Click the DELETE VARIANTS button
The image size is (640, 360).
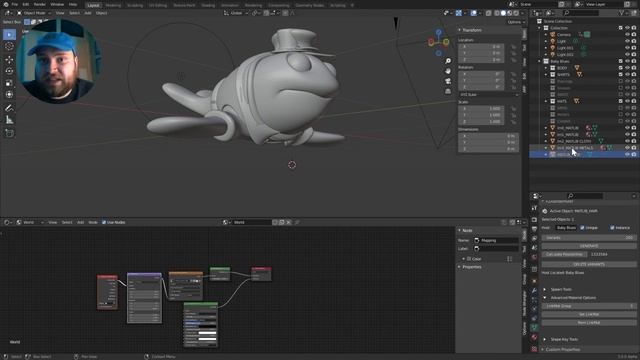[x=589, y=264]
